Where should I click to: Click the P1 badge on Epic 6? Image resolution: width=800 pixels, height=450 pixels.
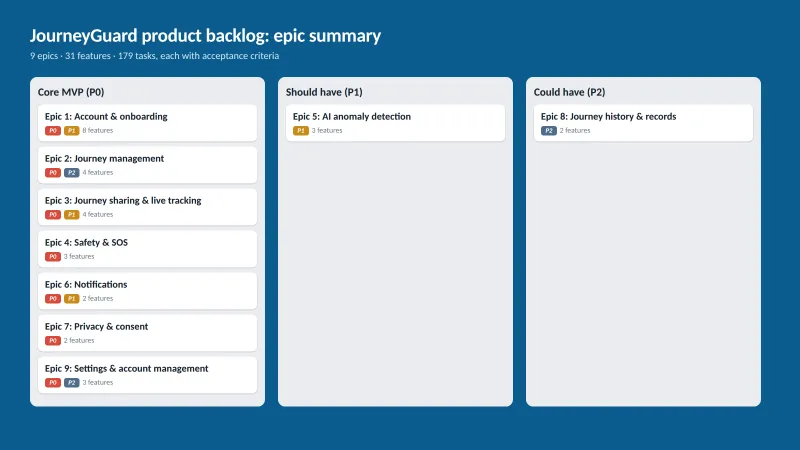pyautogui.click(x=71, y=298)
